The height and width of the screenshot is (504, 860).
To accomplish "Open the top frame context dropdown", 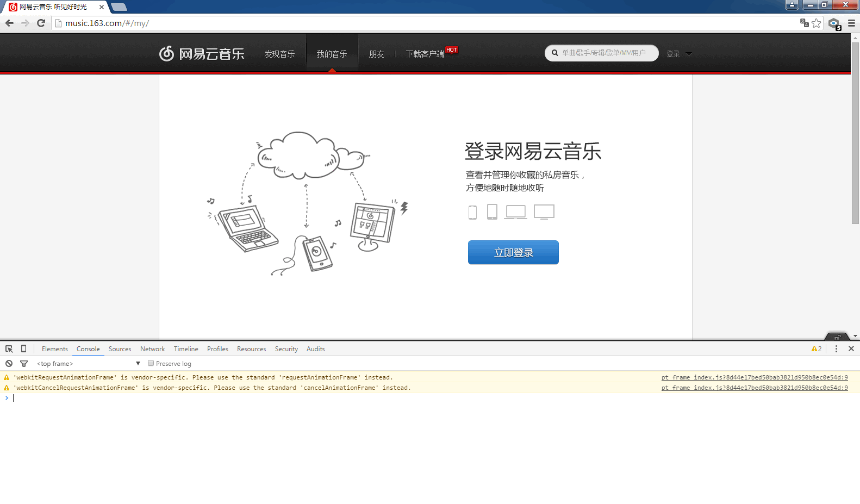I will click(88, 364).
